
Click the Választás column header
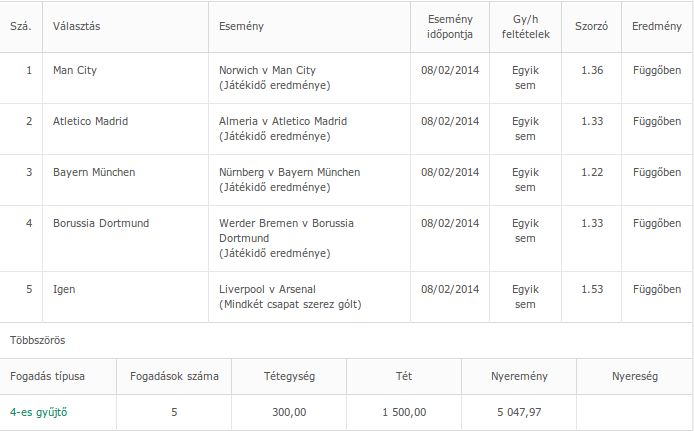pos(76,25)
